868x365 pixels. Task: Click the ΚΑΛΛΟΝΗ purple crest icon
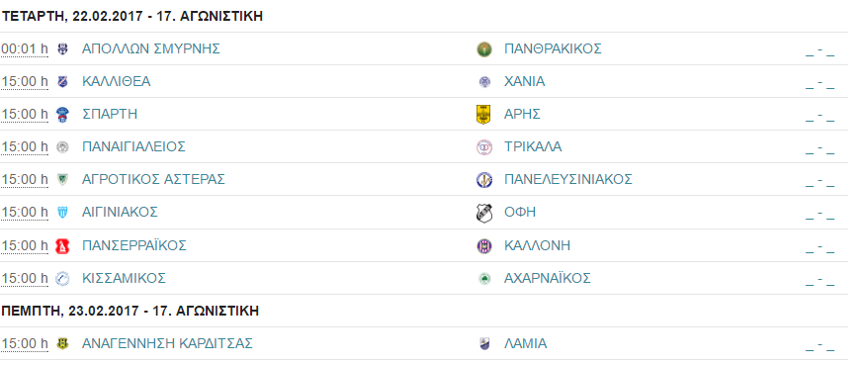(x=484, y=246)
